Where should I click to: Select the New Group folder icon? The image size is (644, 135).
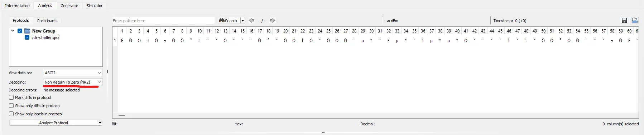click(x=27, y=31)
